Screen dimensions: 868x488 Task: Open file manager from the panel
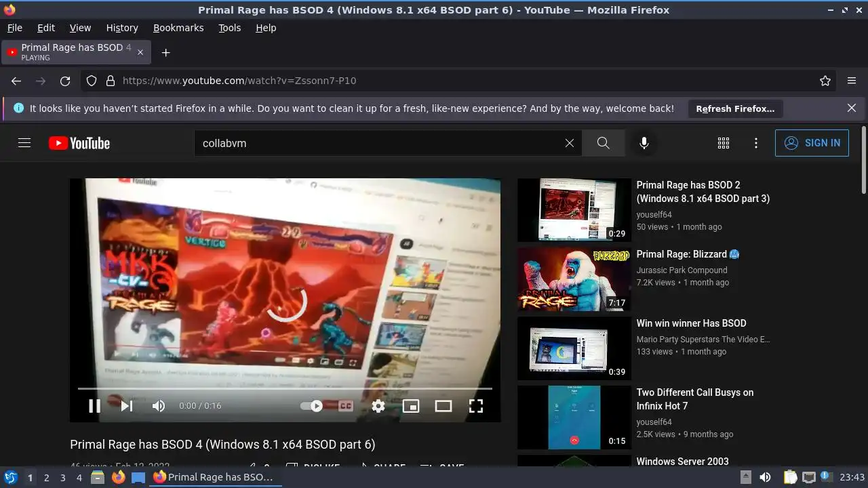click(98, 477)
